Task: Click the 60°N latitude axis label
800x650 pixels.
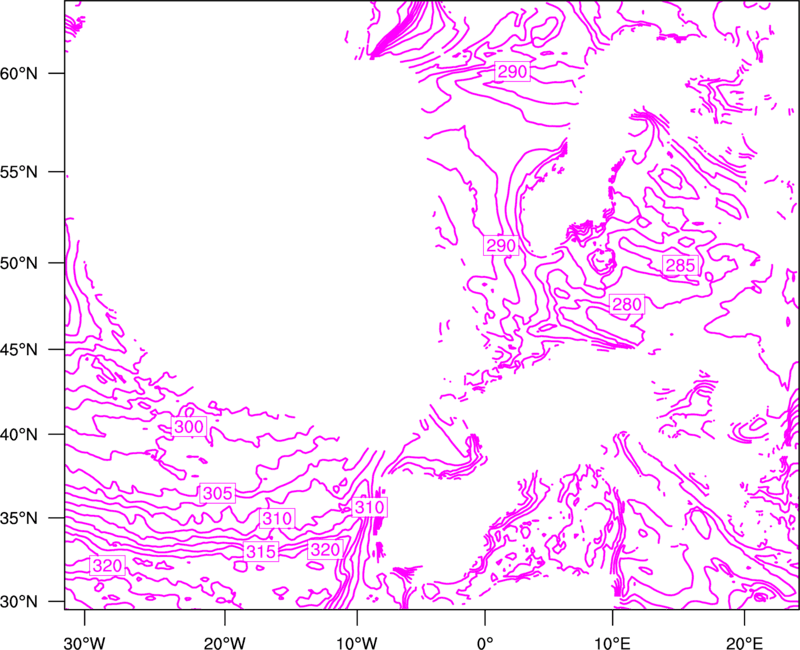Action: click(x=19, y=73)
